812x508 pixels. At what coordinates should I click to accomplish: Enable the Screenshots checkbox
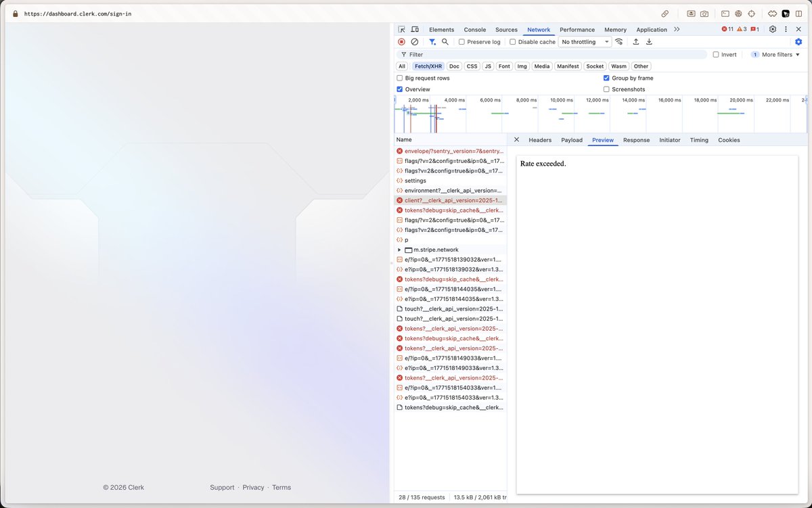click(x=606, y=89)
